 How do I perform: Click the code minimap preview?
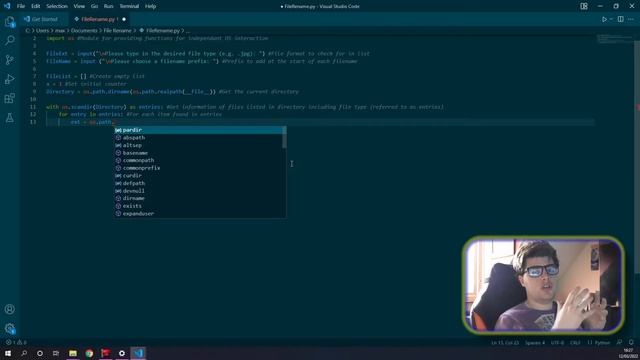pyautogui.click(x=615, y=39)
